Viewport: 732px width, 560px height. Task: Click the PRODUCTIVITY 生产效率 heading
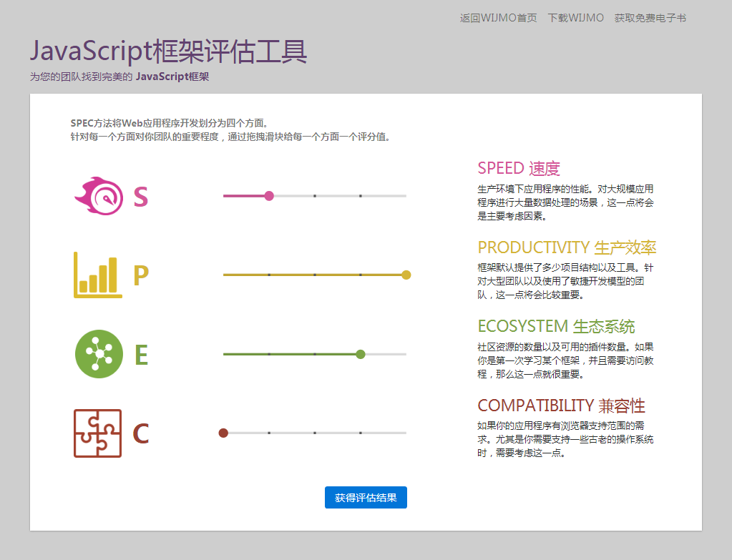click(x=567, y=247)
